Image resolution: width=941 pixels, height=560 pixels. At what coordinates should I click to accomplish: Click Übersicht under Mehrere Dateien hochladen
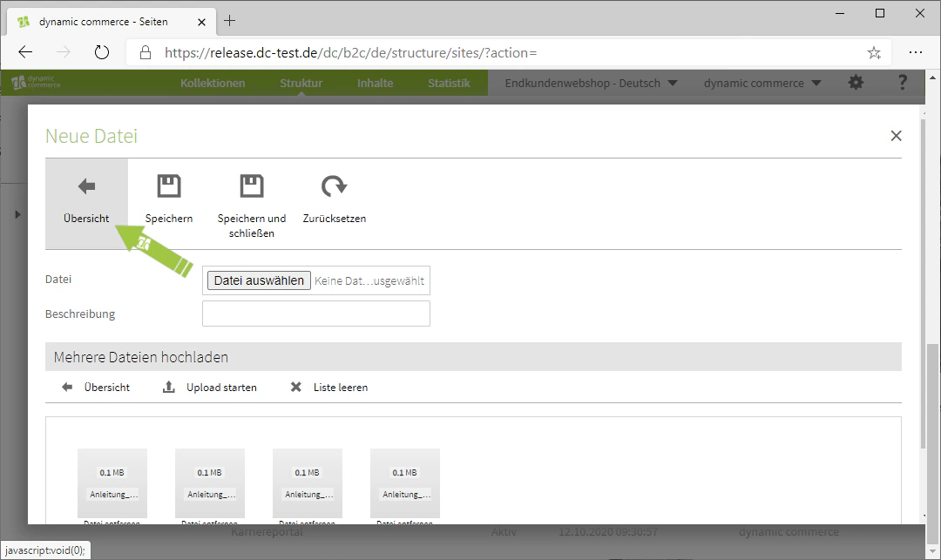(x=96, y=388)
